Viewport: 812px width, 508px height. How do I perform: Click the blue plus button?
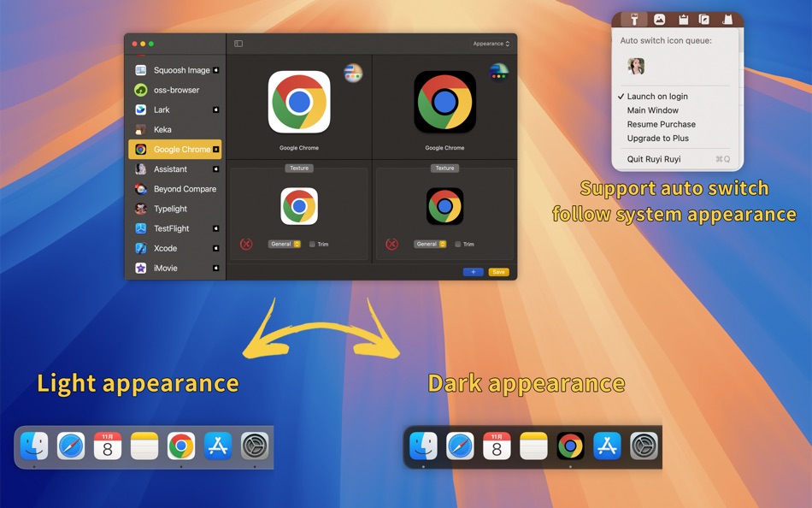click(x=474, y=272)
